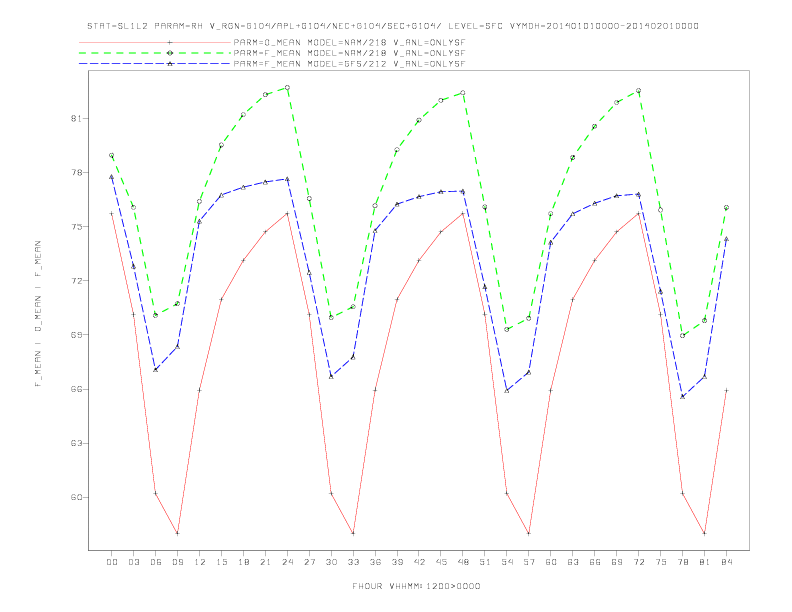Click x-axis tick label 03
The image size is (792, 612).
click(x=133, y=562)
